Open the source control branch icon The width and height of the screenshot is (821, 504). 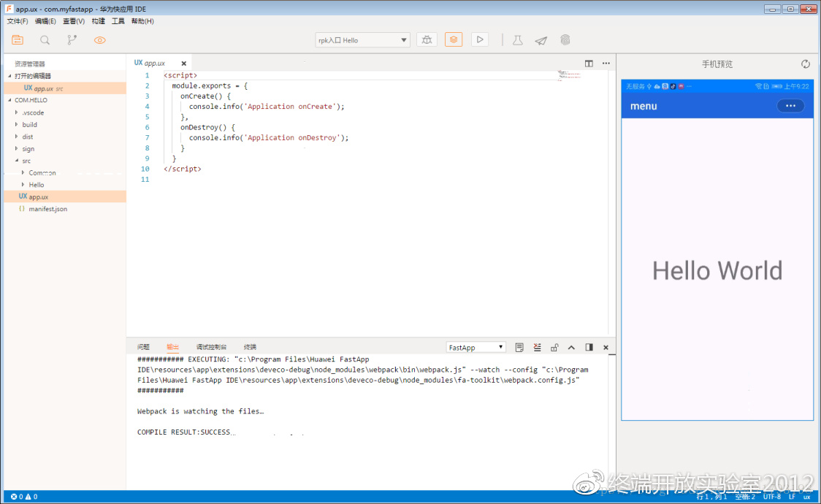[72, 40]
